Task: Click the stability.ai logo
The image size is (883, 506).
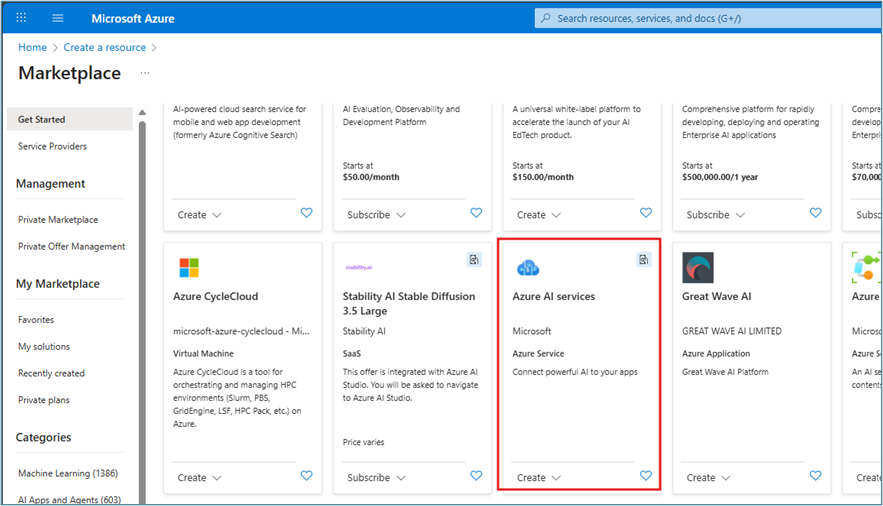Action: click(359, 267)
